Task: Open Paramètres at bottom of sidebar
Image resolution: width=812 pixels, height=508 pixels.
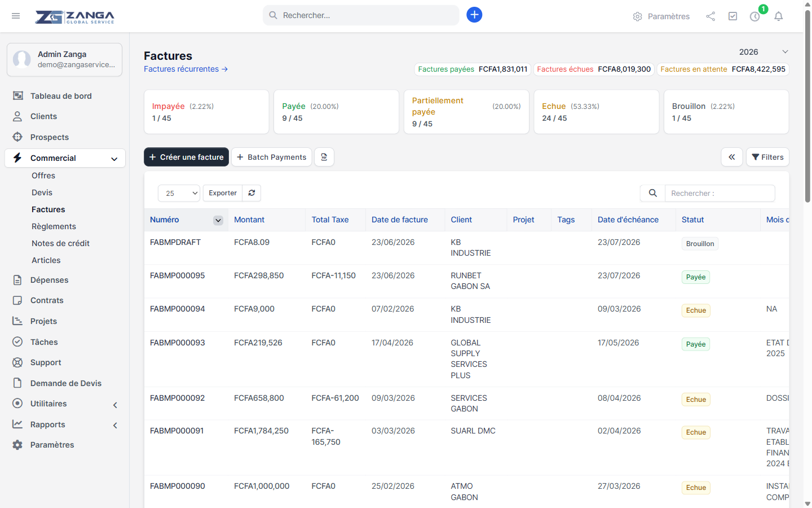Action: (x=52, y=445)
